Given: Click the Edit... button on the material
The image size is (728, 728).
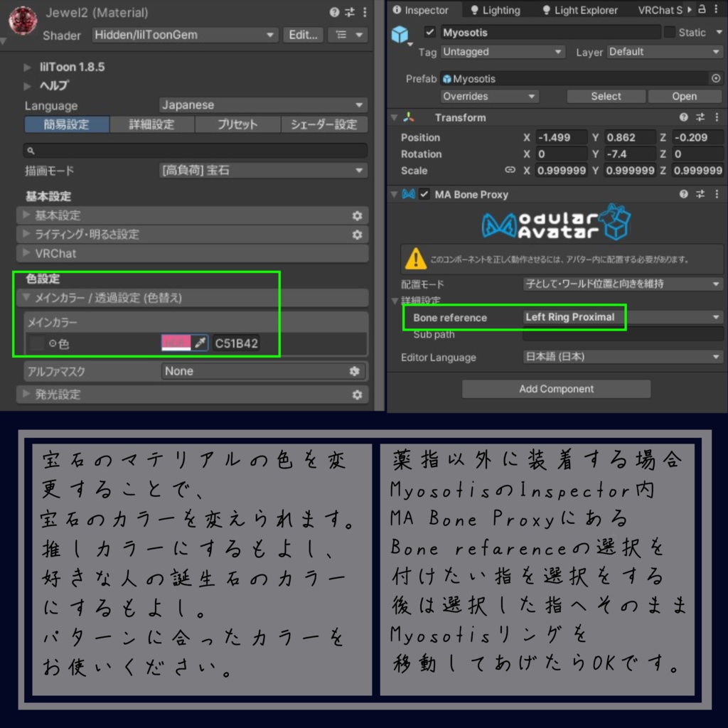Looking at the screenshot, I should [x=303, y=35].
